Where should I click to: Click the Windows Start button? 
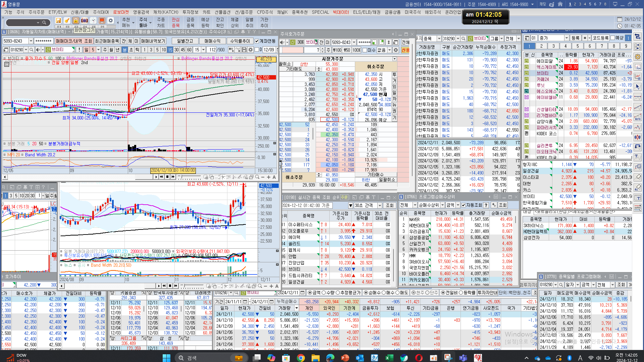coord(166,358)
